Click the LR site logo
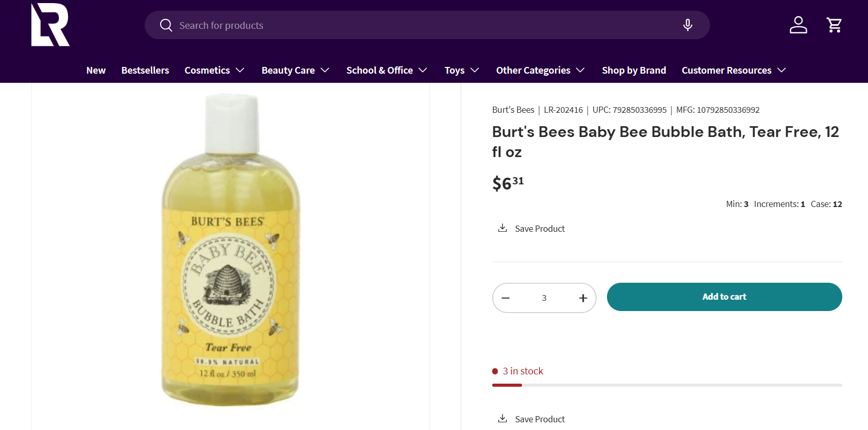The height and width of the screenshot is (430, 868). 50,25
